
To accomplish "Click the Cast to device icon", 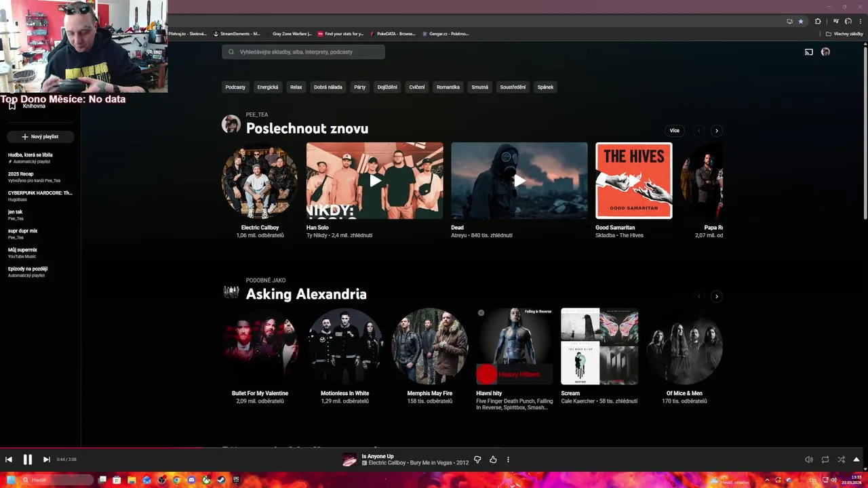I will tap(809, 52).
